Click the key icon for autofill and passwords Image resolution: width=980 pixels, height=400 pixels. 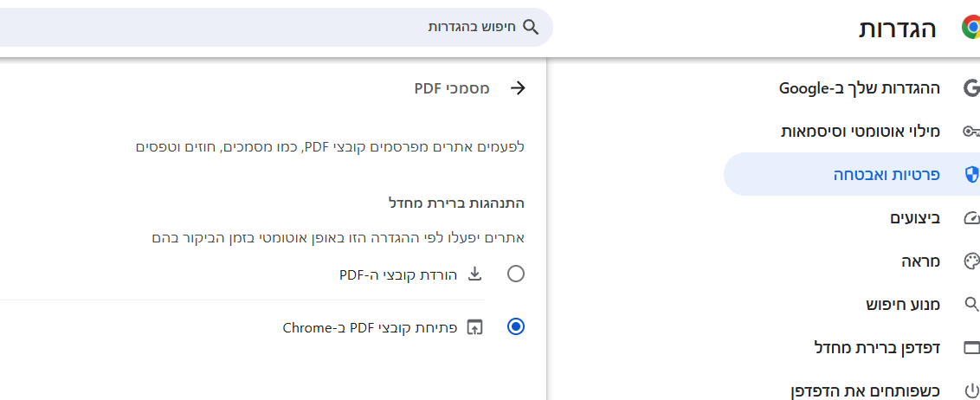(971, 132)
